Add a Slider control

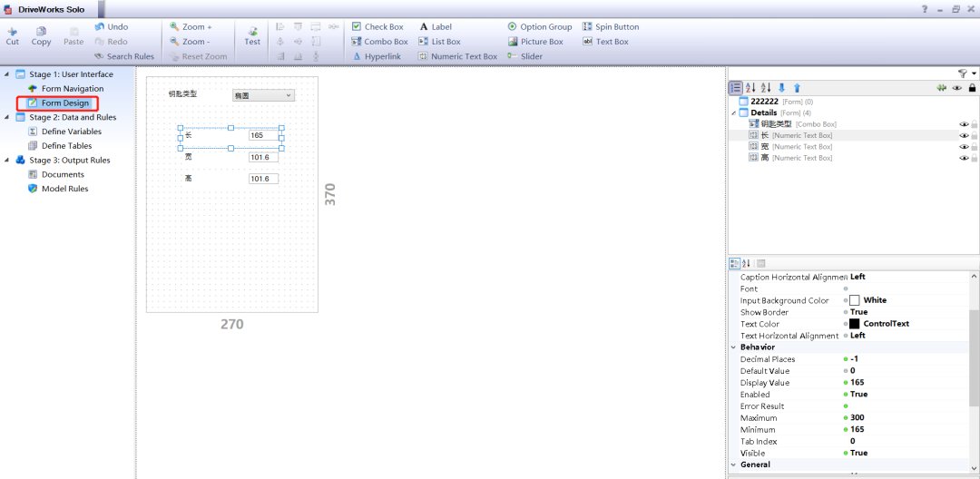pyautogui.click(x=525, y=56)
